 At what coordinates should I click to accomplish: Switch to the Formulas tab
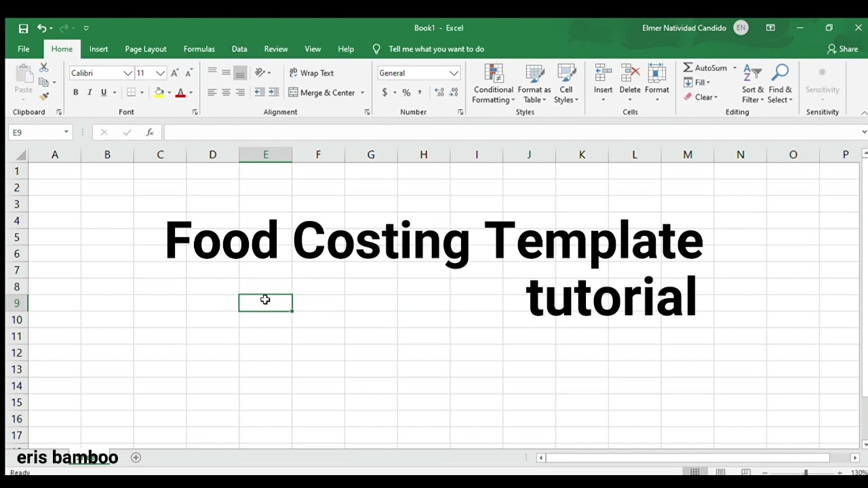pos(199,49)
